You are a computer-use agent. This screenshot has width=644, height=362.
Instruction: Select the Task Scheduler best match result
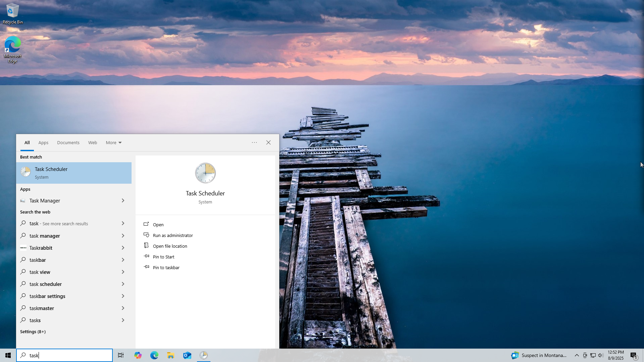click(74, 173)
